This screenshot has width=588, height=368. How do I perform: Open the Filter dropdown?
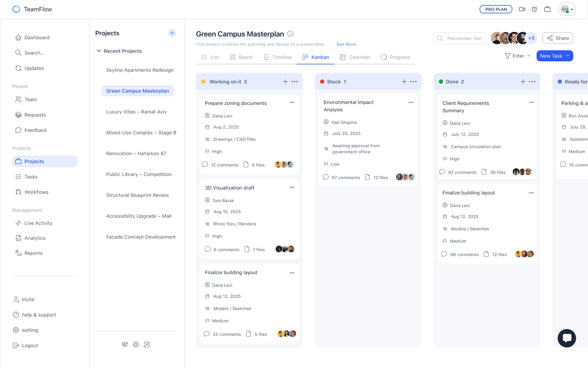(x=517, y=56)
